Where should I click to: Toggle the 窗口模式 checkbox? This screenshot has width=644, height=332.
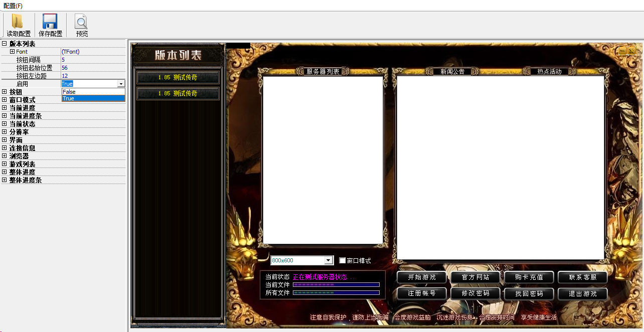[x=343, y=261]
